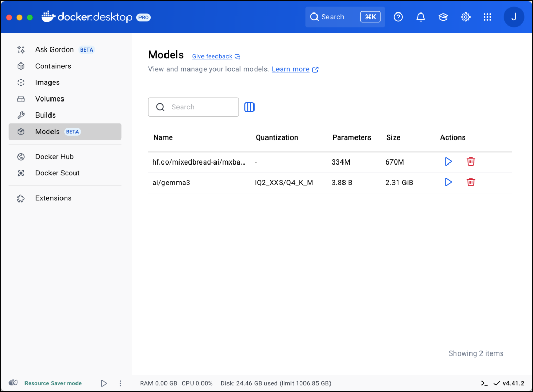Go to Builds in the sidebar
The height and width of the screenshot is (392, 533).
point(65,115)
